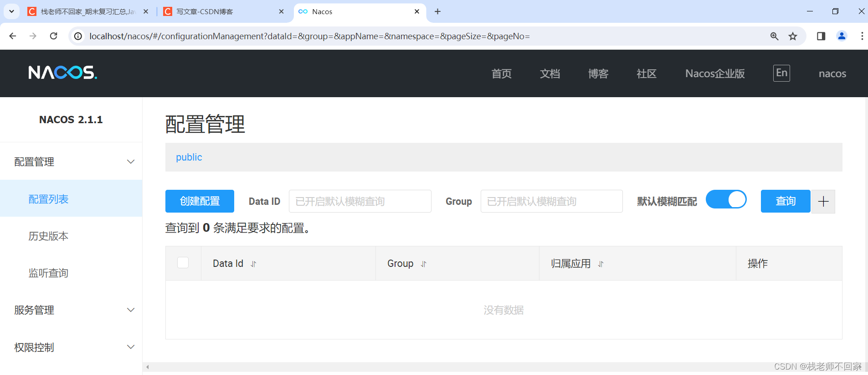The width and height of the screenshot is (868, 375).
Task: Open the tab search dropdown arrow
Action: (x=11, y=11)
